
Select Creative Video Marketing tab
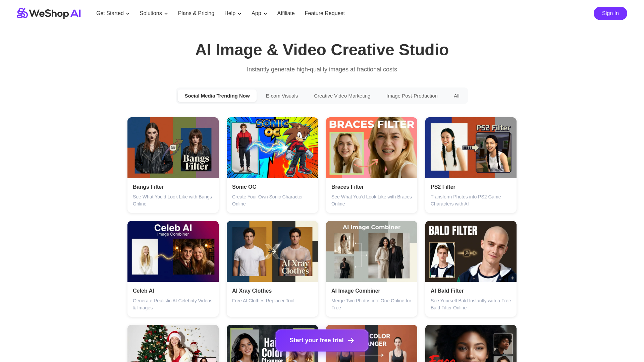pos(342,96)
